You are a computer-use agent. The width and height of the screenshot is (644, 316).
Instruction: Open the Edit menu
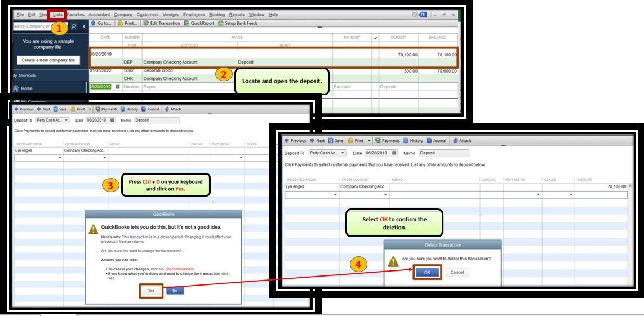32,15
